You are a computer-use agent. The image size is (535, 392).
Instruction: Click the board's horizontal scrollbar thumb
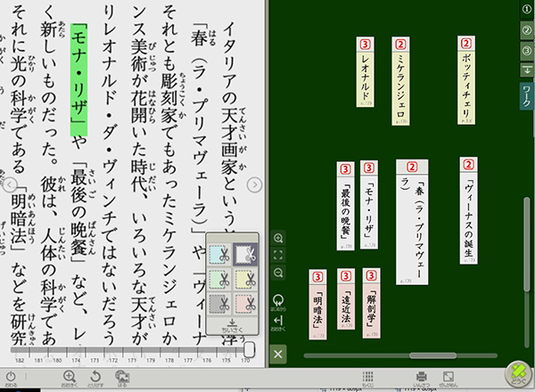[432, 355]
